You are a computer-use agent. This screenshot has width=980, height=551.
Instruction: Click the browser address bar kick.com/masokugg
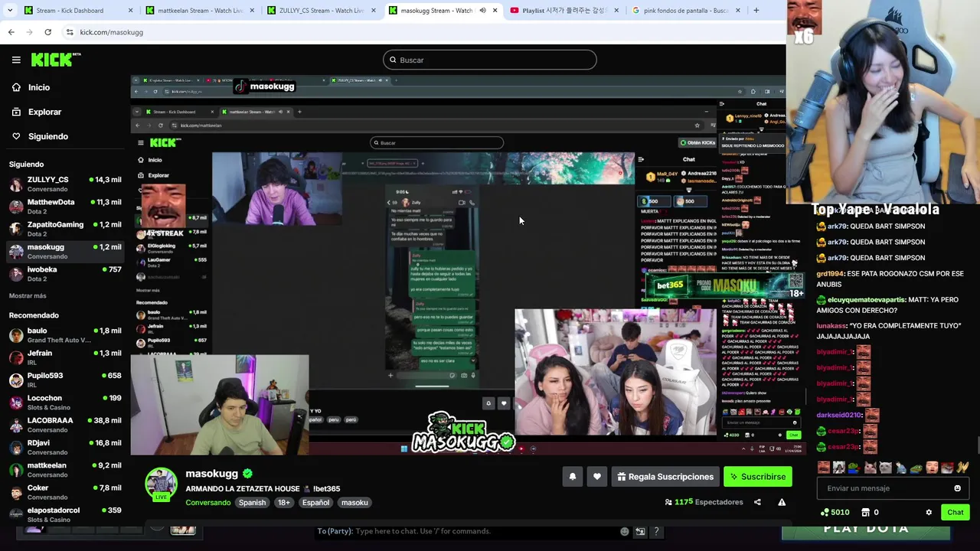point(111,32)
